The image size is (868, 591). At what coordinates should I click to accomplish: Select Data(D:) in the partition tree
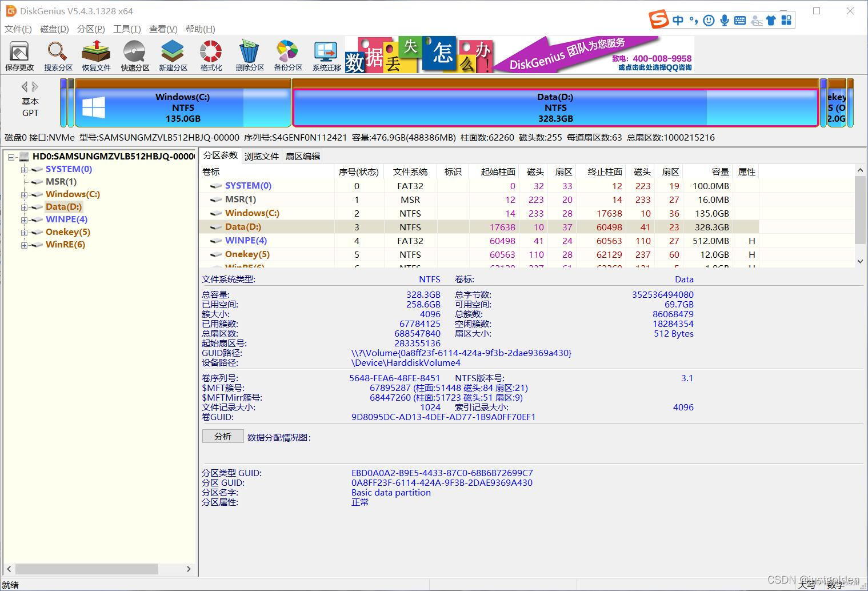click(63, 206)
